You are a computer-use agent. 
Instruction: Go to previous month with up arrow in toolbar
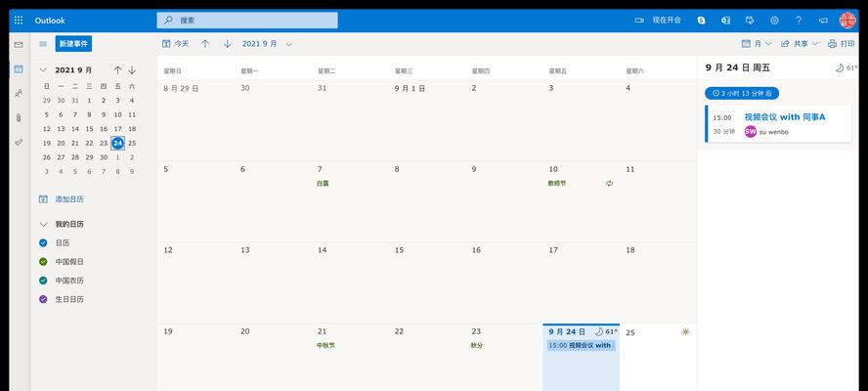click(205, 44)
